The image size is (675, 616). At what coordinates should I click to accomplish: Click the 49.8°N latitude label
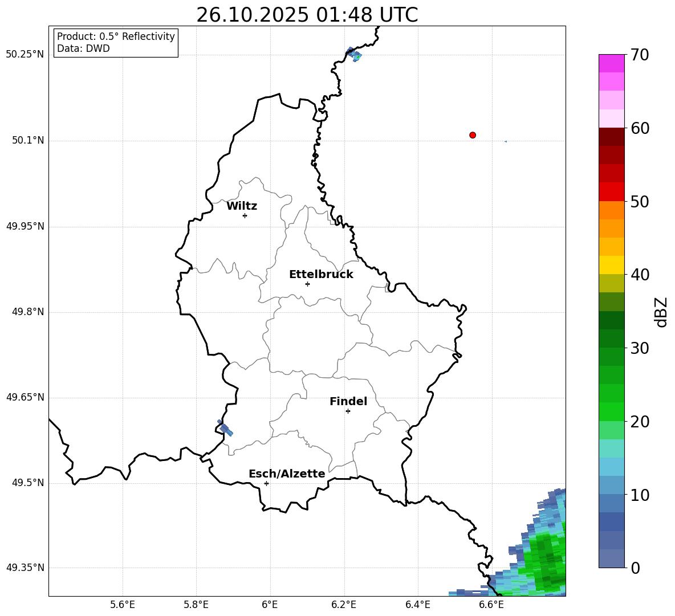(x=28, y=312)
